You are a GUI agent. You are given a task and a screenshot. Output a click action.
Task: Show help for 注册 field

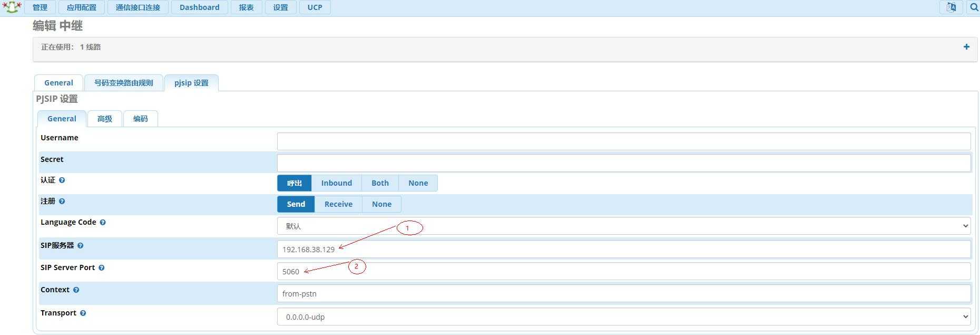click(x=62, y=201)
